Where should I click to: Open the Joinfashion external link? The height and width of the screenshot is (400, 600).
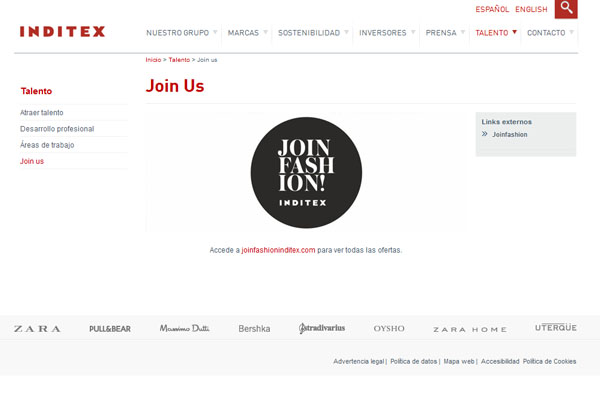click(x=510, y=134)
